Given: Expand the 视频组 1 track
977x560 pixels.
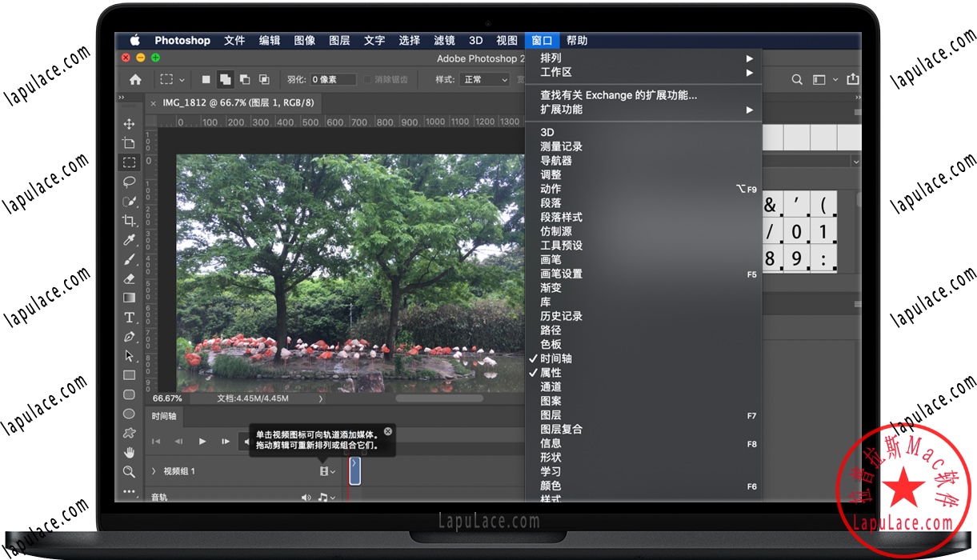Looking at the screenshot, I should [x=154, y=471].
